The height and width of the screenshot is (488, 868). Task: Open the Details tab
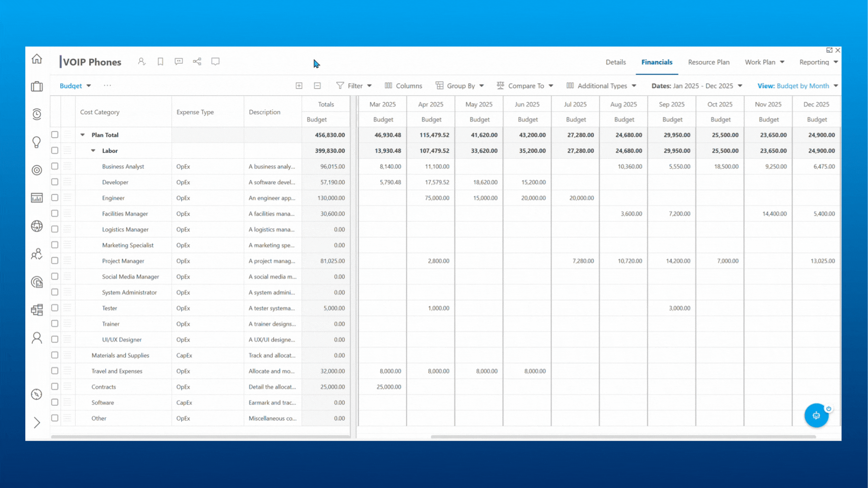(x=616, y=62)
